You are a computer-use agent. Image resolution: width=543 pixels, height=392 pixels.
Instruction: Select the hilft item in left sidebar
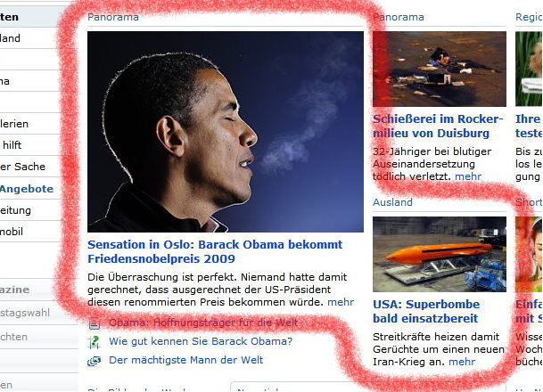pos(12,145)
